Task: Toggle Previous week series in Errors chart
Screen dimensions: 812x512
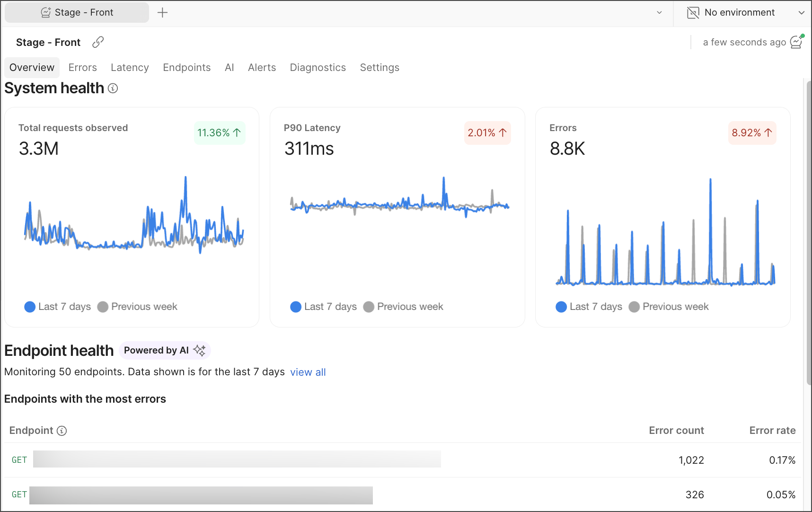Action: (669, 307)
